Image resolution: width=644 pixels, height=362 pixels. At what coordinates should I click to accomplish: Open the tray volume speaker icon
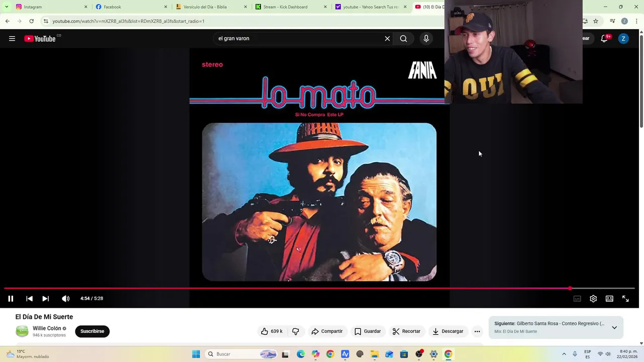point(608,354)
